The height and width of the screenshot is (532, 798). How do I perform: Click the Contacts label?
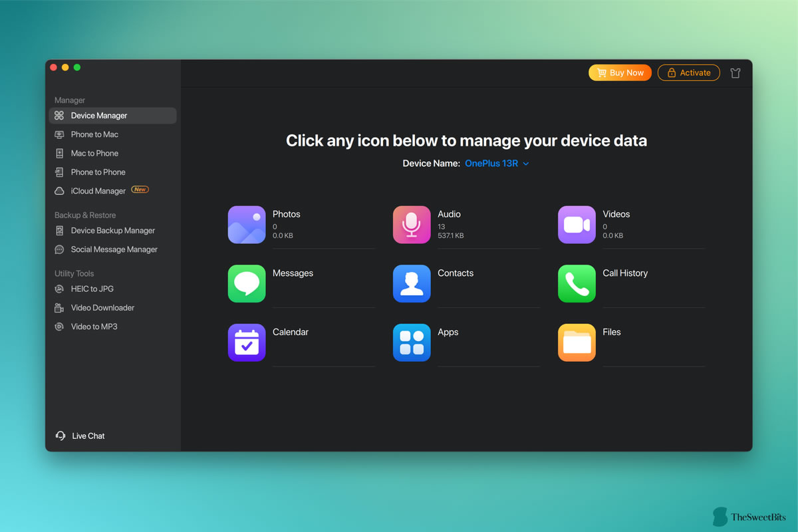pos(456,273)
